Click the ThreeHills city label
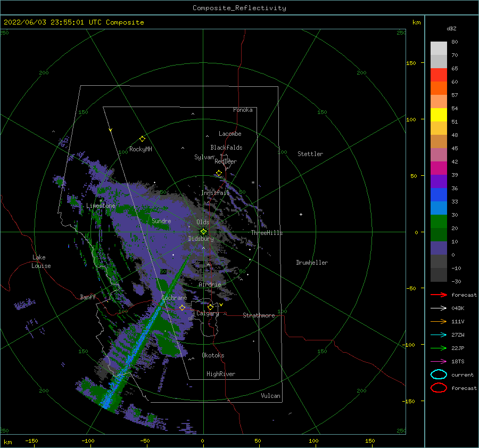Image resolution: width=479 pixels, height=448 pixels. tap(267, 233)
